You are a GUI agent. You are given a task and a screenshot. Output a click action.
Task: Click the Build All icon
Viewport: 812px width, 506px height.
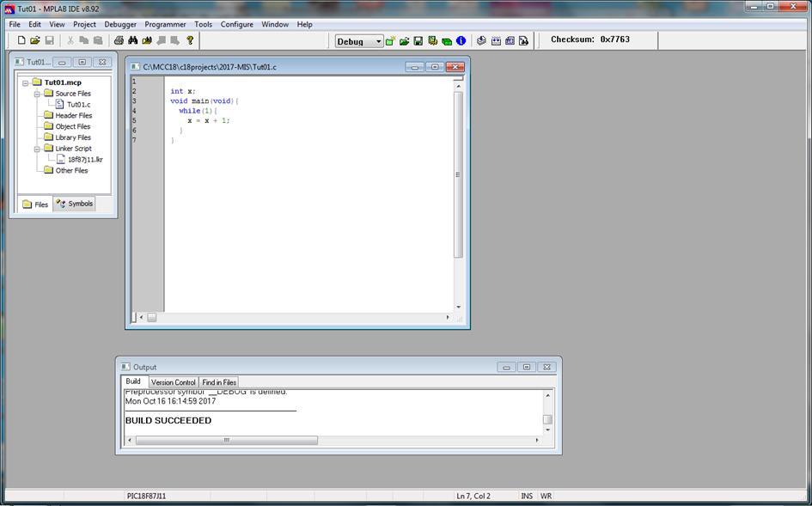click(496, 41)
